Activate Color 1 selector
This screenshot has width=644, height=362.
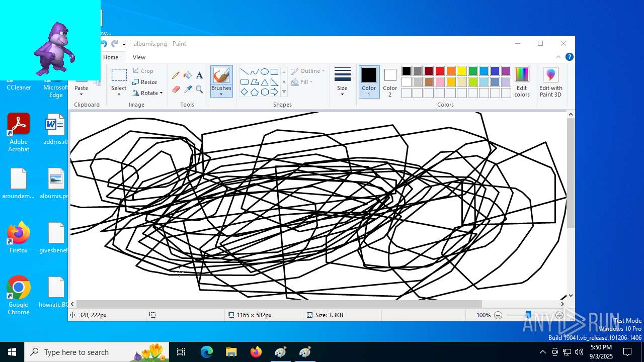coord(369,82)
